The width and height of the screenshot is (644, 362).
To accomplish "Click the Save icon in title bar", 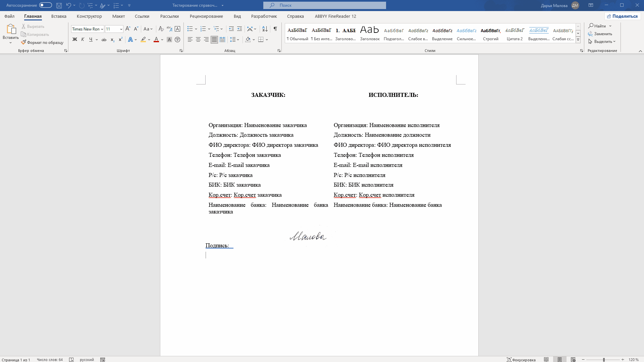I will point(59,5).
